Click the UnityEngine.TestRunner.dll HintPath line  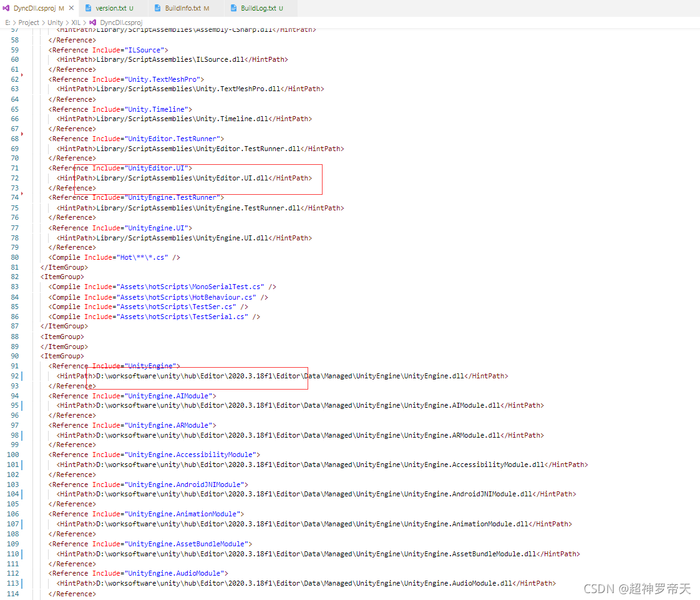200,208
